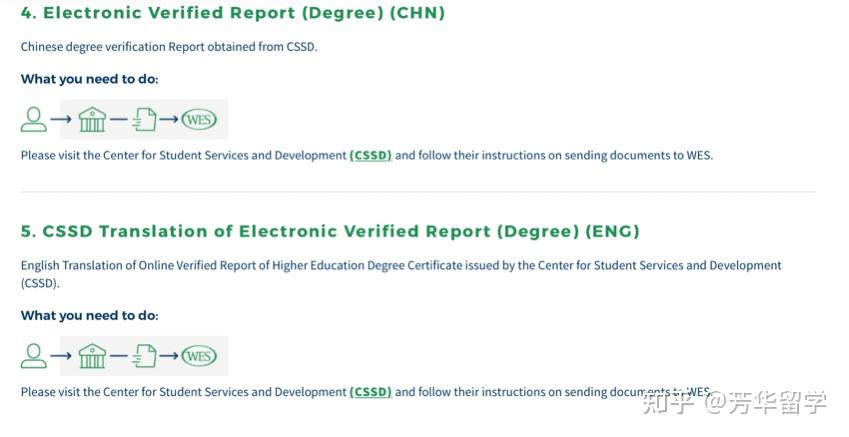Image resolution: width=849 pixels, height=437 pixels.
Task: Click 'What you need to do:' in section 4
Action: pos(89,79)
